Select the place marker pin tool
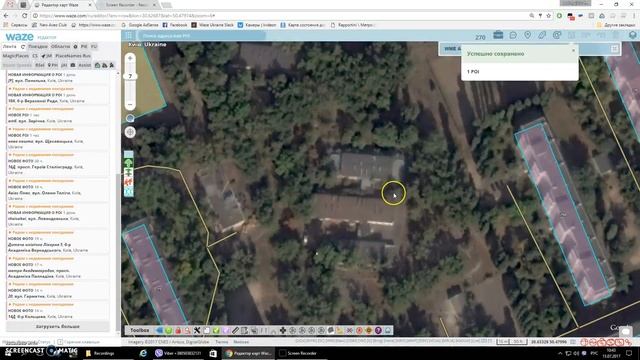Screen dimensions: 640x360 tap(528, 35)
